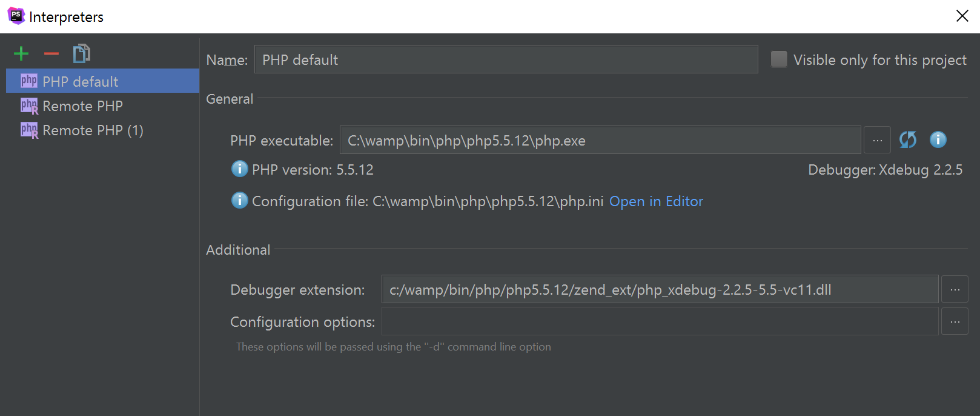Click the Additional section heading
The image size is (980, 416).
[x=238, y=250]
